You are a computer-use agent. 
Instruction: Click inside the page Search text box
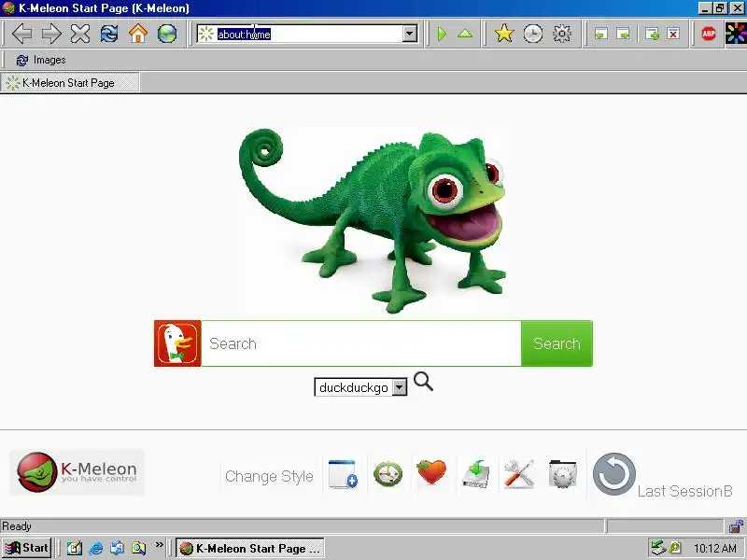tap(361, 343)
